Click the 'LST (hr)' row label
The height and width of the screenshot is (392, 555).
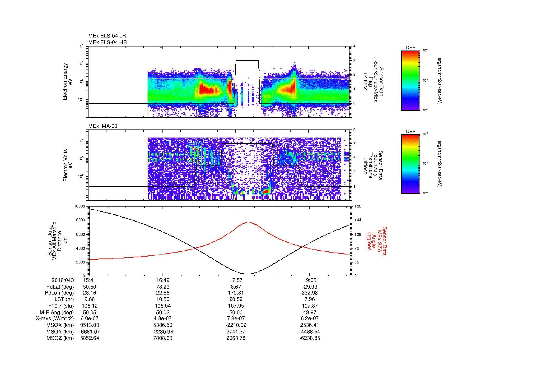coord(64,300)
